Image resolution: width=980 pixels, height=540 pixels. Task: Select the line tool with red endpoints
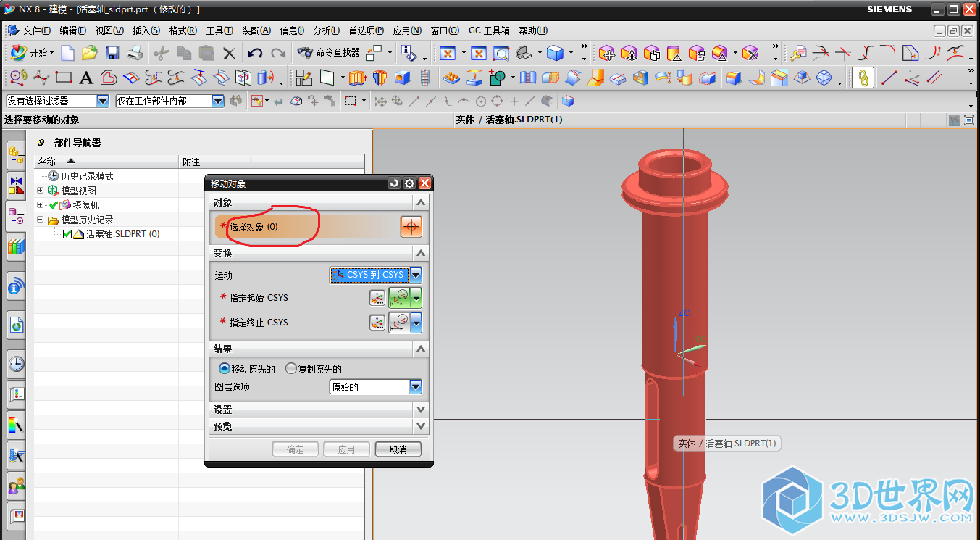[x=889, y=77]
